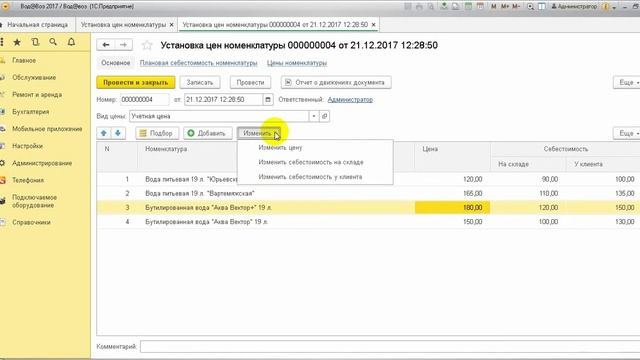
Task: Open Плановая себестоимость номенклатуры link
Action: pos(198,63)
